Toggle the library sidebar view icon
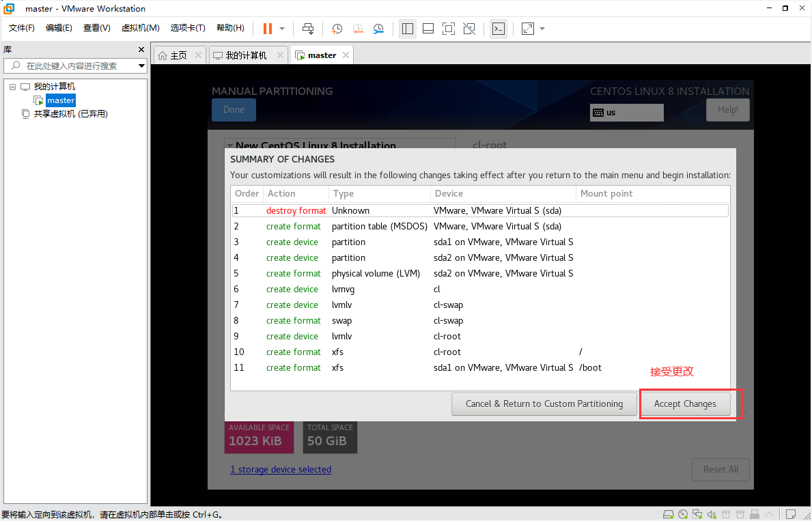The width and height of the screenshot is (812, 521). (408, 29)
